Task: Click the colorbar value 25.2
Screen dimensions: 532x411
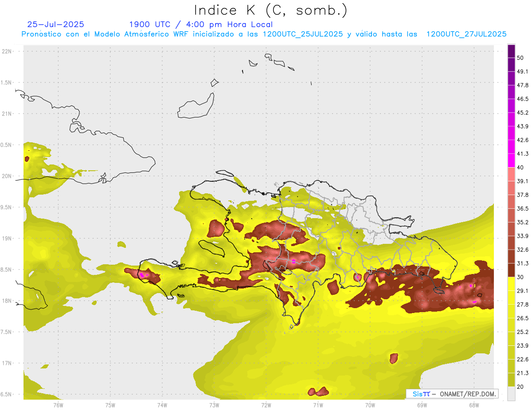Action: [x=522, y=332]
